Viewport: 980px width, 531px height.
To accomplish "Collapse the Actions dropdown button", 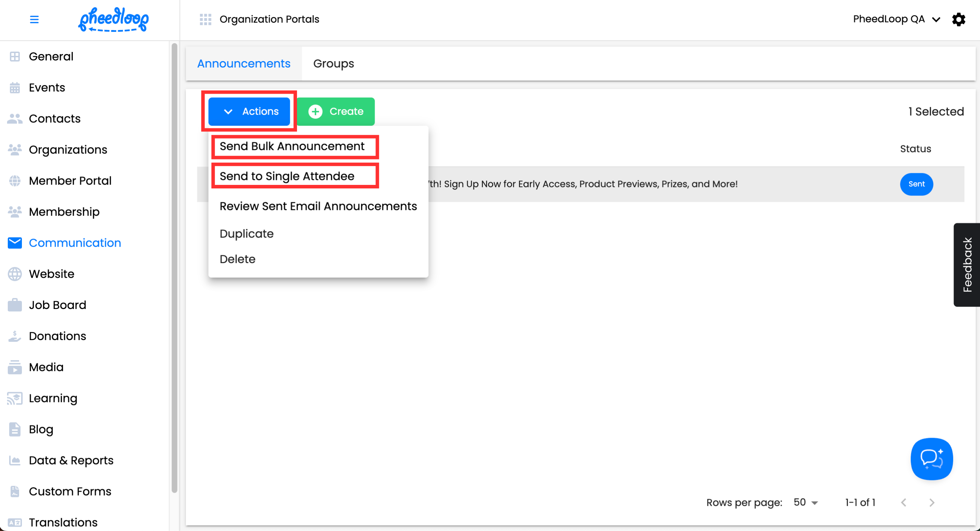I will tap(249, 111).
